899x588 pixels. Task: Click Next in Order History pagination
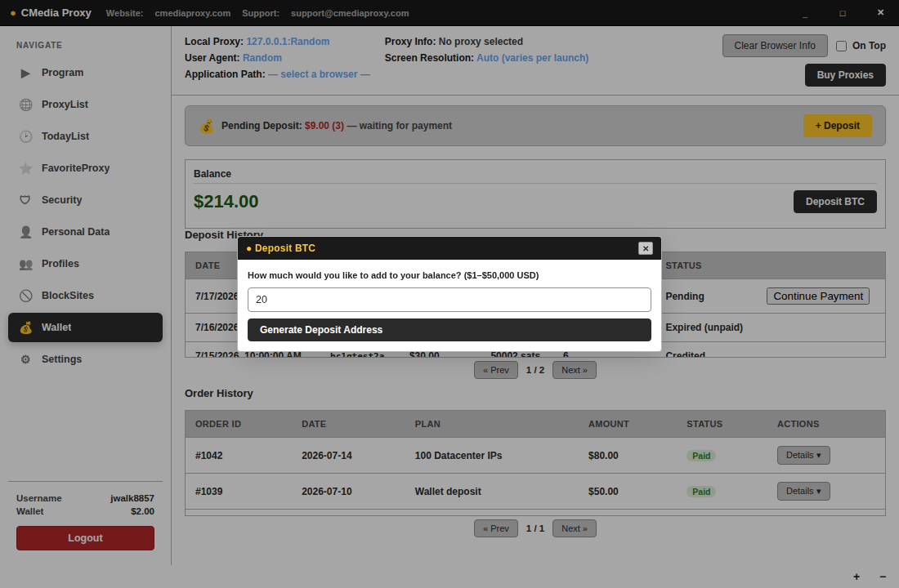pyautogui.click(x=574, y=528)
